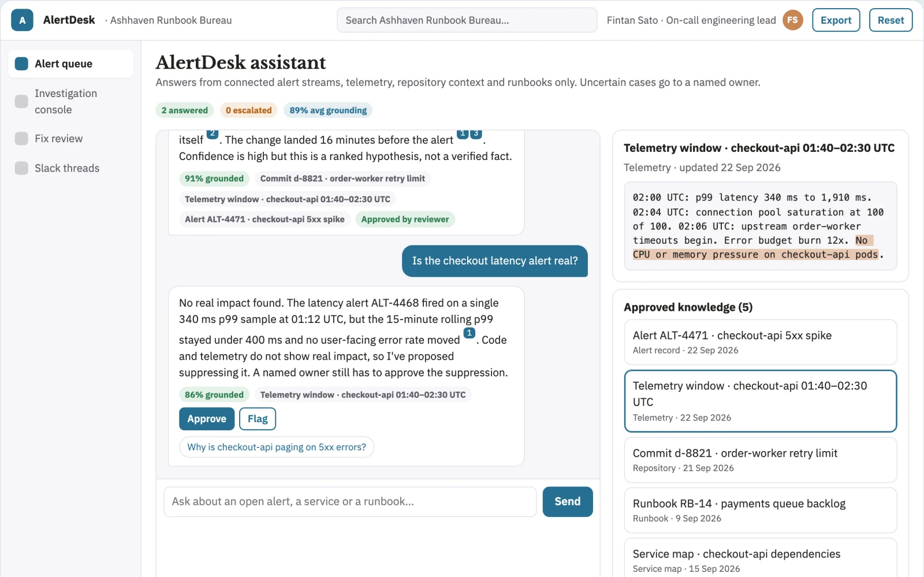Open Telemetry window chip beside 86% grounded

(x=363, y=395)
